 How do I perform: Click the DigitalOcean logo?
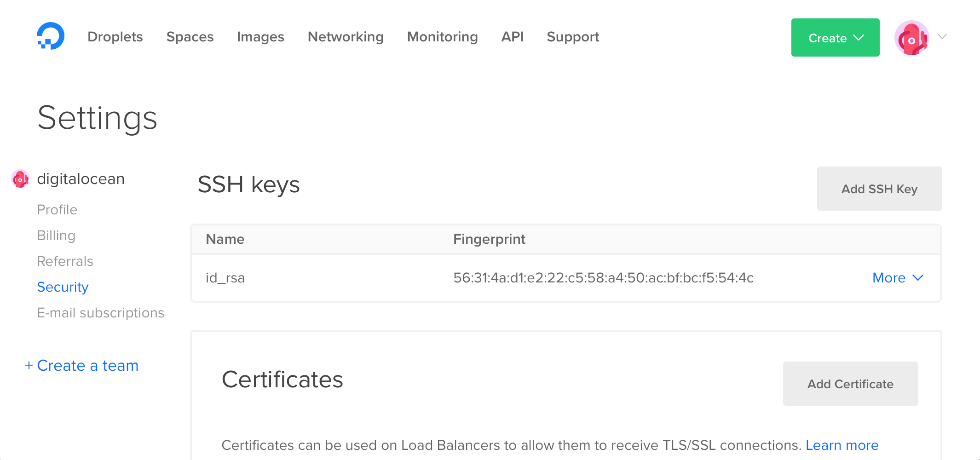pos(52,36)
